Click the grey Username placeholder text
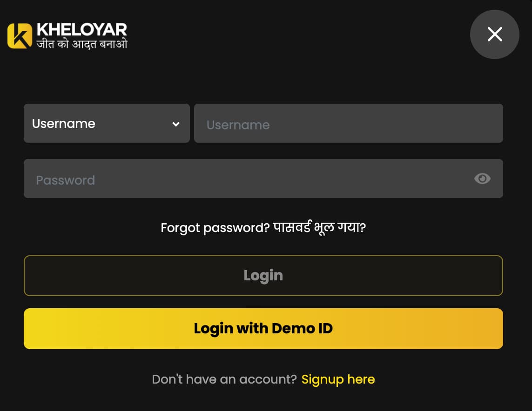The width and height of the screenshot is (532, 411). pyautogui.click(x=238, y=125)
